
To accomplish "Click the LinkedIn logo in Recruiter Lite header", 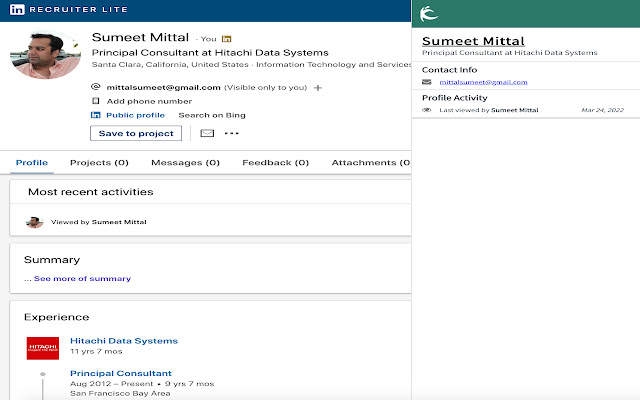I will [x=17, y=9].
